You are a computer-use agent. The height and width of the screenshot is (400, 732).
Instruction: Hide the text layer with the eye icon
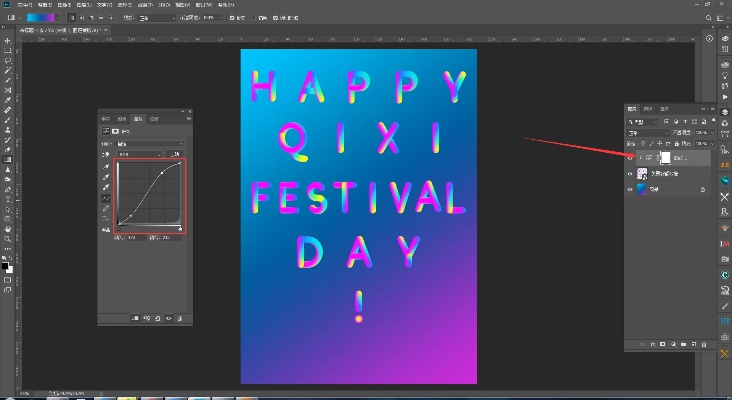click(x=630, y=174)
